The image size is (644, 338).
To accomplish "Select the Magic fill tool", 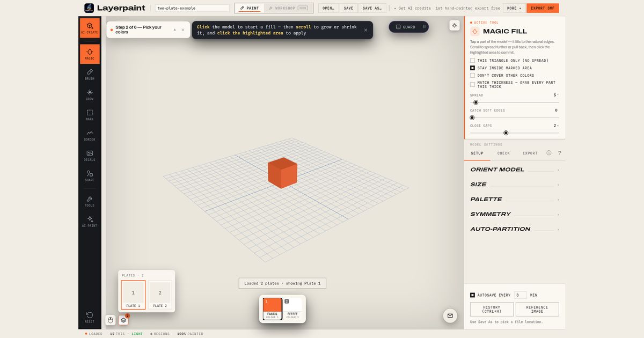I will [90, 54].
